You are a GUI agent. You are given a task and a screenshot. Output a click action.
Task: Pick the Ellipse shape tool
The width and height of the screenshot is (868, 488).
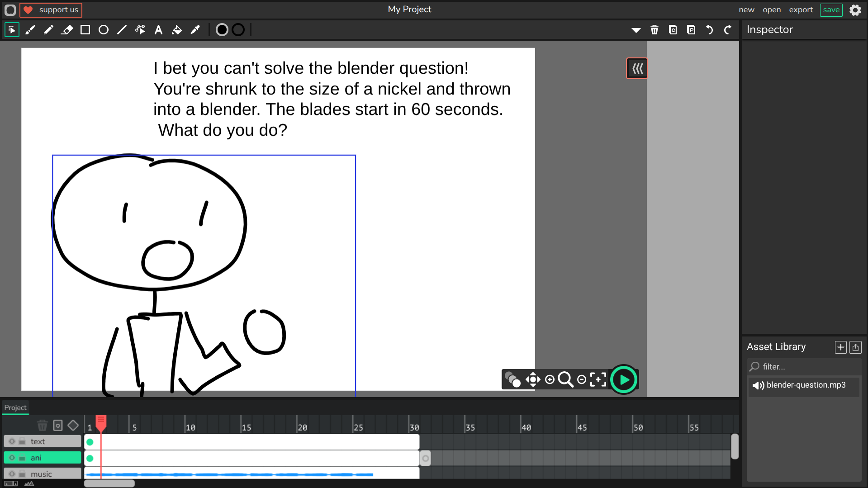pos(104,30)
